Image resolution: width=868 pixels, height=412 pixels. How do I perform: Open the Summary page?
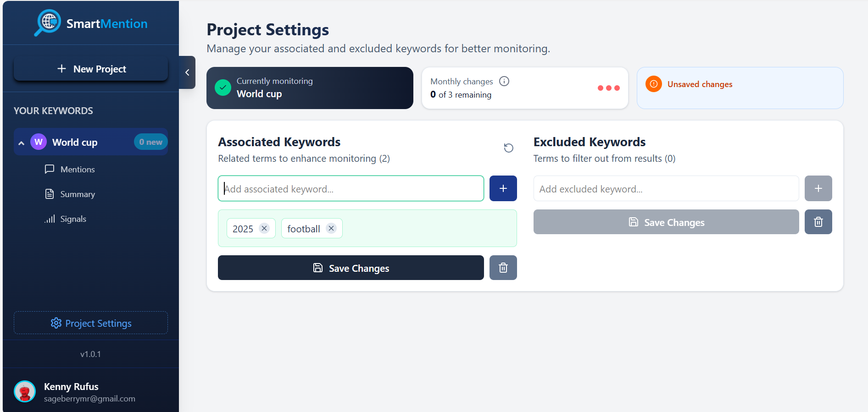77,194
